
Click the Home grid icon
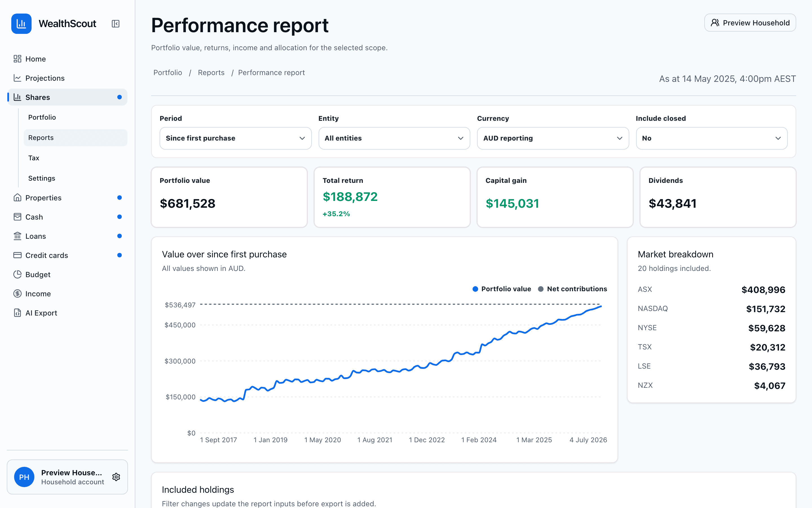[17, 59]
